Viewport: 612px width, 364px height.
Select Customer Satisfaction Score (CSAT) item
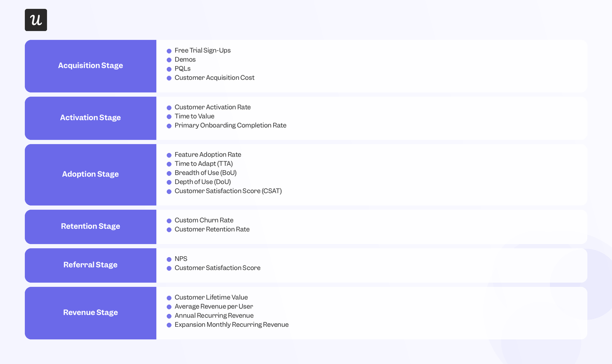tap(228, 191)
